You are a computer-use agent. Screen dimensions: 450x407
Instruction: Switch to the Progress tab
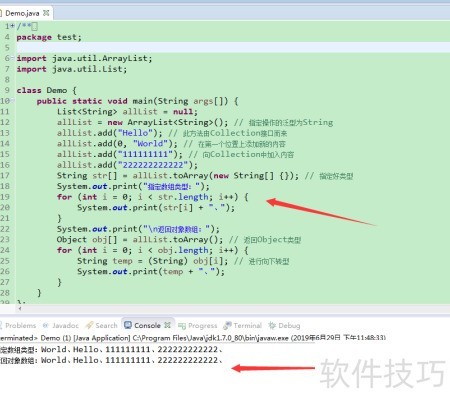(202, 326)
